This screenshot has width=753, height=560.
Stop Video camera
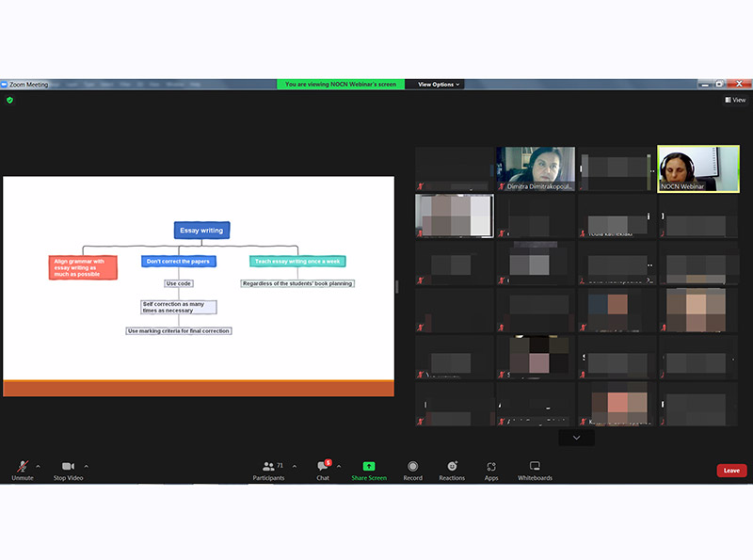(68, 470)
